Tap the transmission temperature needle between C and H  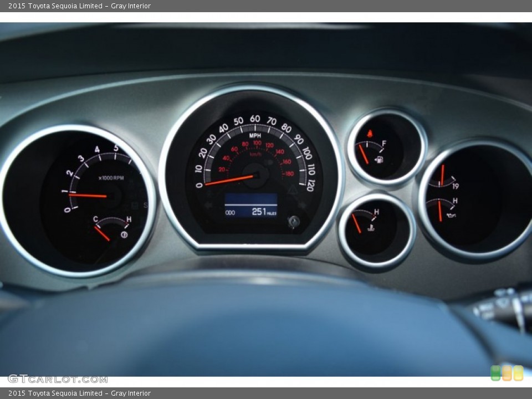pyautogui.click(x=102, y=233)
